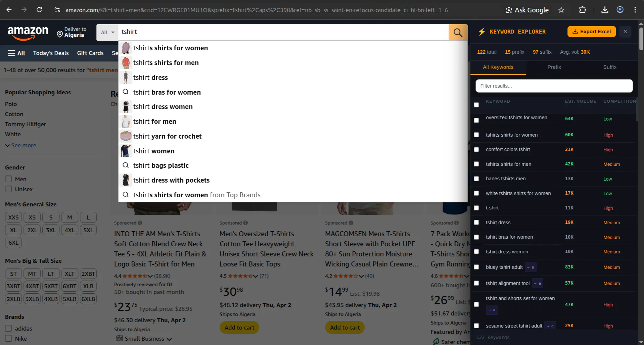Click the Keyword Explorer lightning bolt icon

coord(482,32)
